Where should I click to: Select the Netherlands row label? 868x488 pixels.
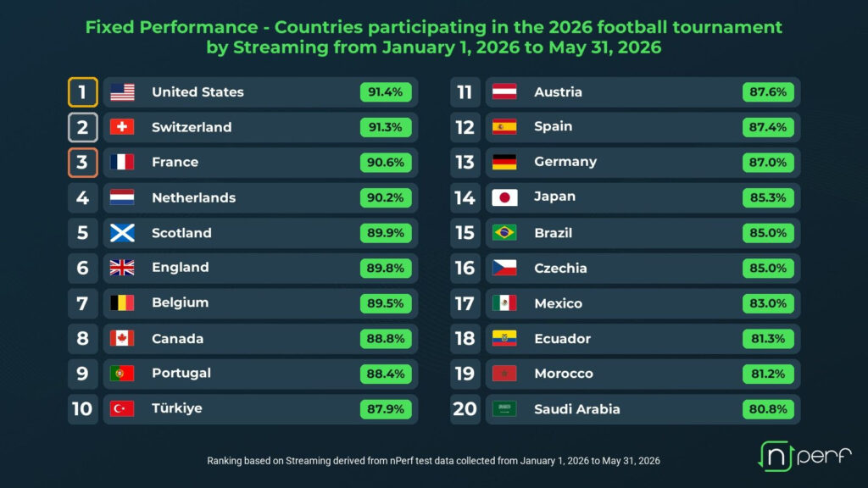click(194, 197)
